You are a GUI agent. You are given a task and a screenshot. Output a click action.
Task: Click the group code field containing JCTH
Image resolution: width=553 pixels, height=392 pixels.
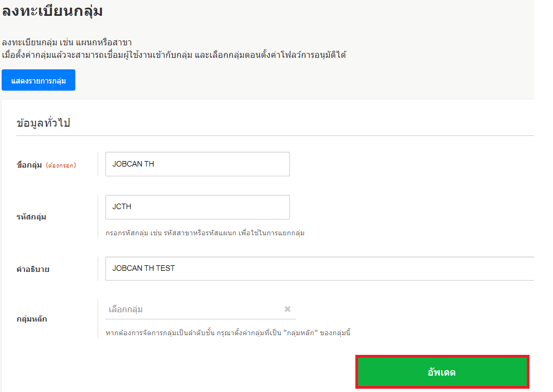[197, 207]
